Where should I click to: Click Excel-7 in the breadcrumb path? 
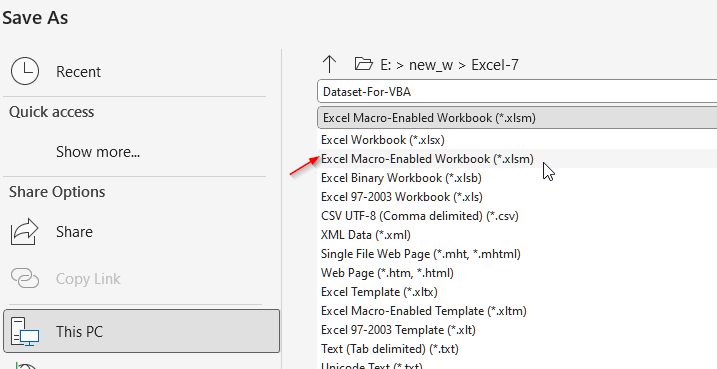coord(495,65)
